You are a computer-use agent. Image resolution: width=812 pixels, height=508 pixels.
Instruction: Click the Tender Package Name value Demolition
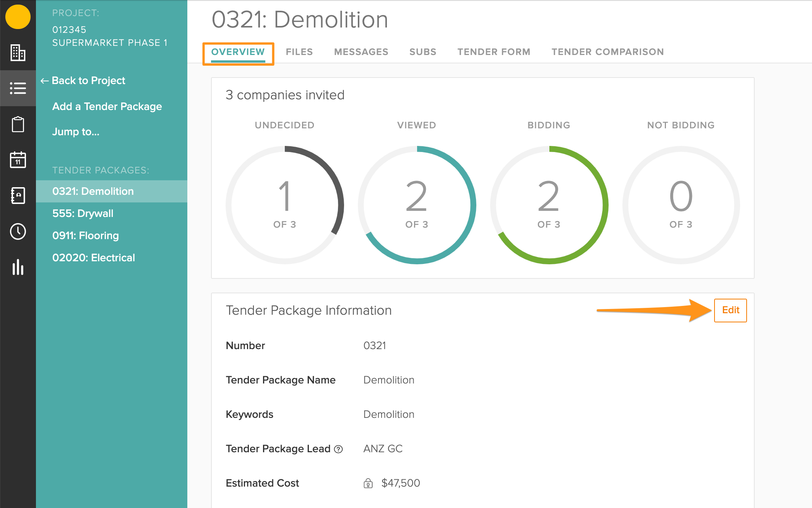389,380
